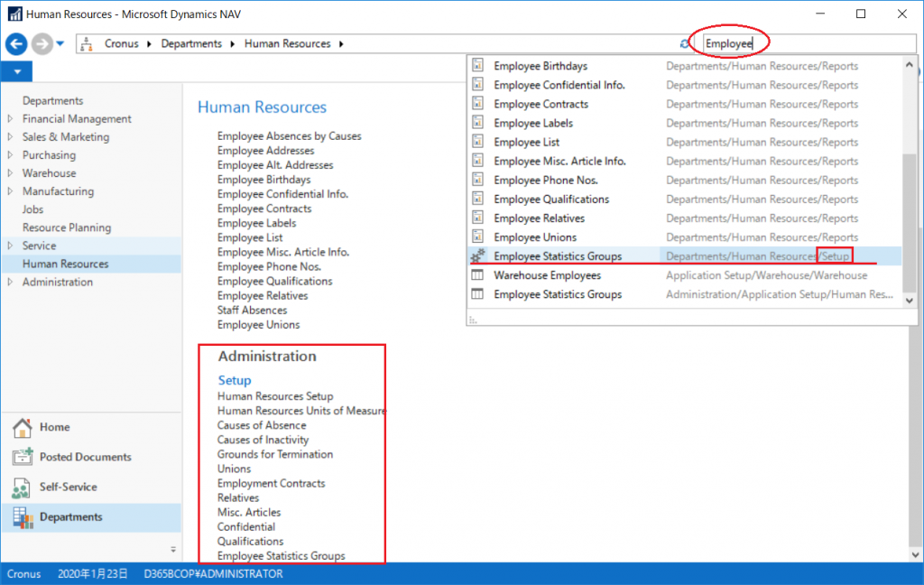924x585 pixels.
Task: Click Cronus company name in status bar
Action: click(23, 574)
